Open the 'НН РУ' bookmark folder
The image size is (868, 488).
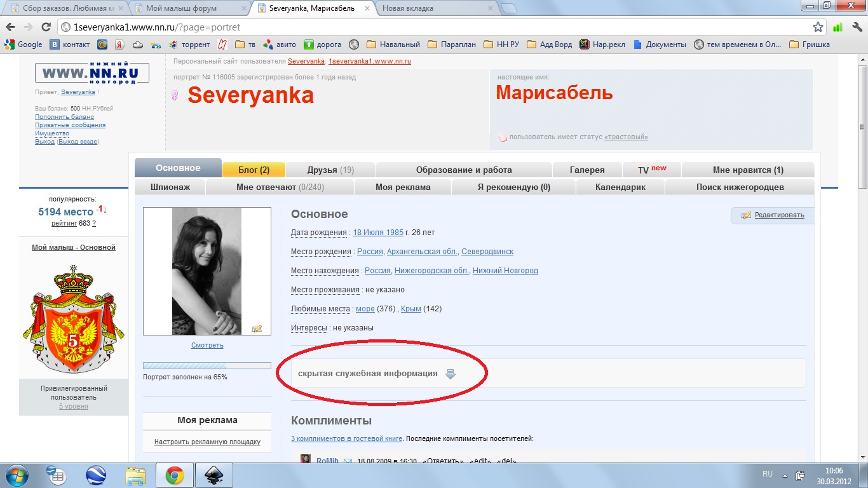click(x=501, y=44)
